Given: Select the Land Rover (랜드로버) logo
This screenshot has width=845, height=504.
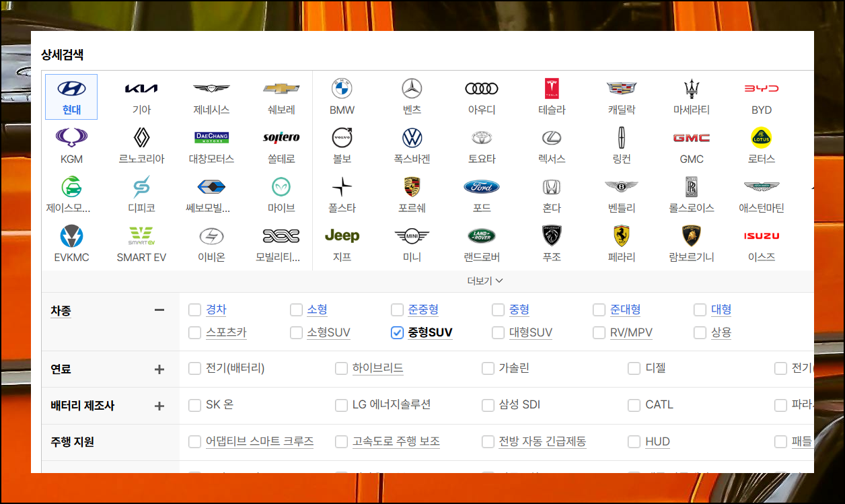Looking at the screenshot, I should coord(482,236).
